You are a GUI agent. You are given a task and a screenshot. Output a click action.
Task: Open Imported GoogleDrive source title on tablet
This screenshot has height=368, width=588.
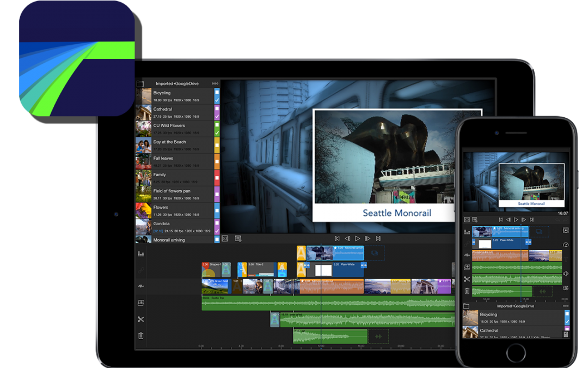[177, 84]
